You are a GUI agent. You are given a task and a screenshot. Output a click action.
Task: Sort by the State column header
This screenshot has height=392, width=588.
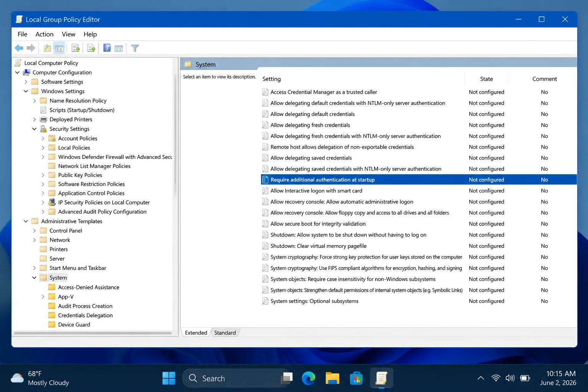pyautogui.click(x=487, y=79)
